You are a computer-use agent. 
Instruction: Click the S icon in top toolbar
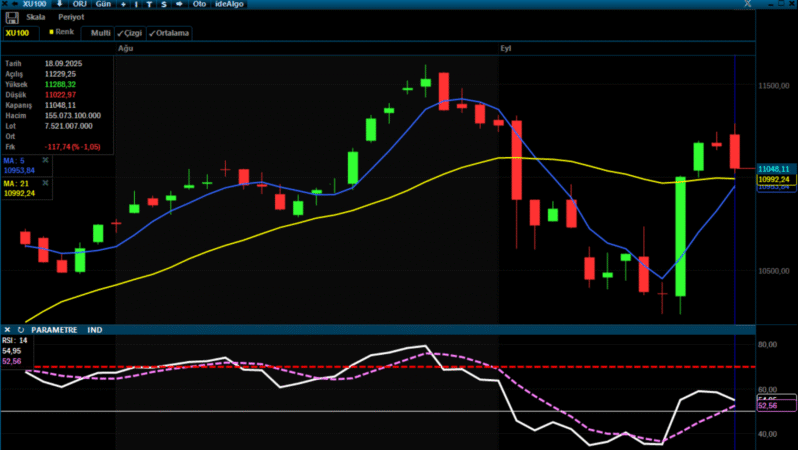162,4
